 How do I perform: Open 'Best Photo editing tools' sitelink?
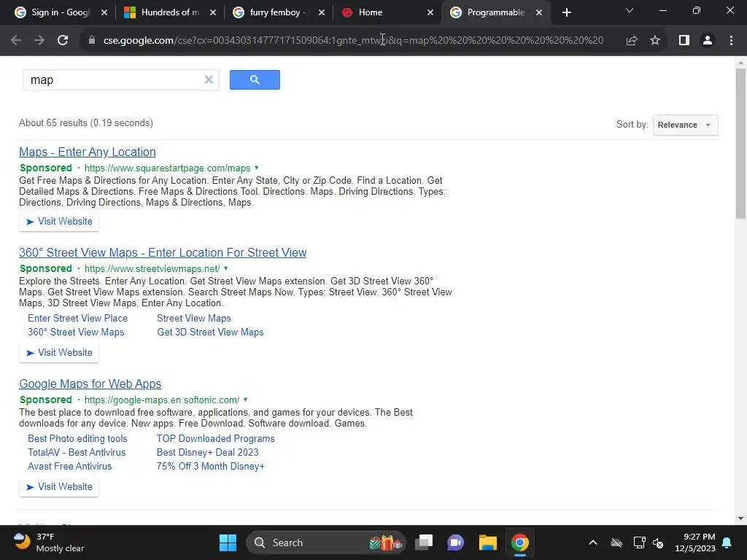[77, 438]
